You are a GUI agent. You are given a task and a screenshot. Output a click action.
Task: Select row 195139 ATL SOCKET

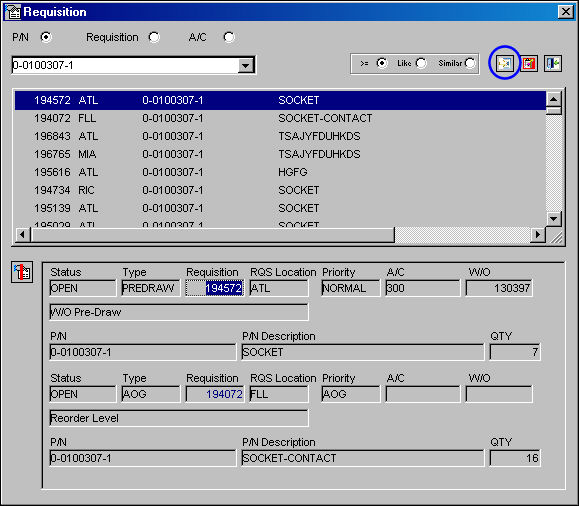(280, 208)
